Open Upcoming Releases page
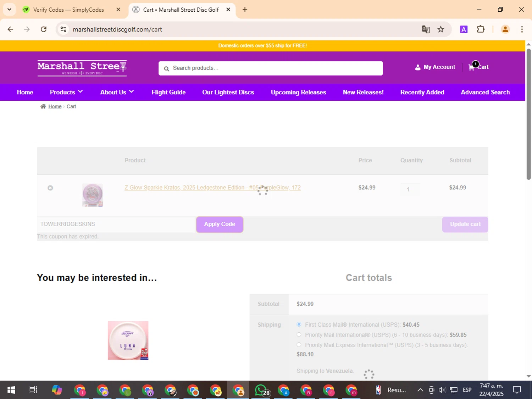Viewport: 532px width, 399px height. coord(299,92)
